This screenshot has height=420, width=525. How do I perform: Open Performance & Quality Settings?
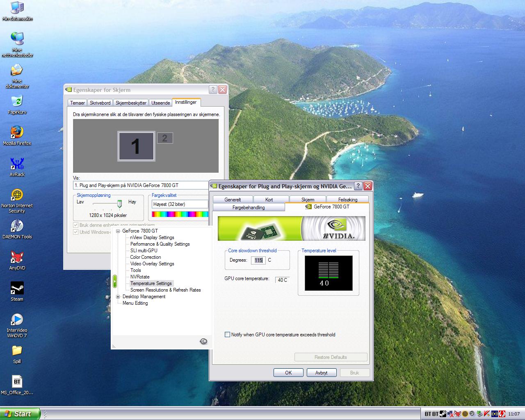[160, 244]
